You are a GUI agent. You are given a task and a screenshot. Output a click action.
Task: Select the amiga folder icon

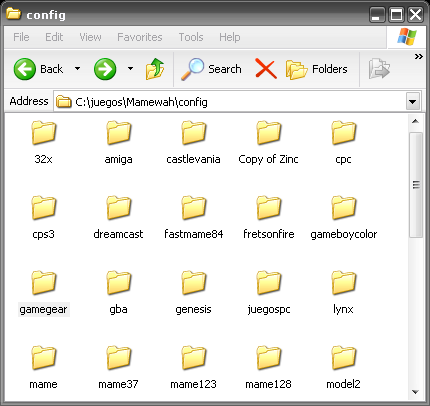tap(119, 133)
